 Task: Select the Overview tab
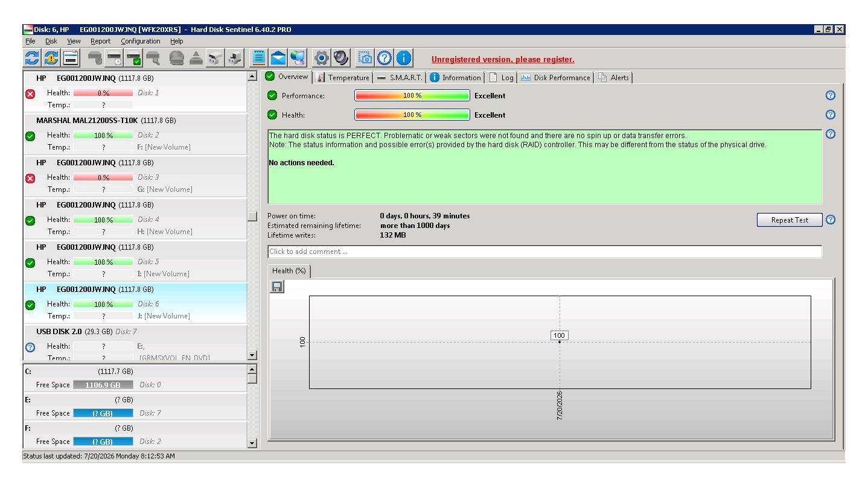coord(287,77)
